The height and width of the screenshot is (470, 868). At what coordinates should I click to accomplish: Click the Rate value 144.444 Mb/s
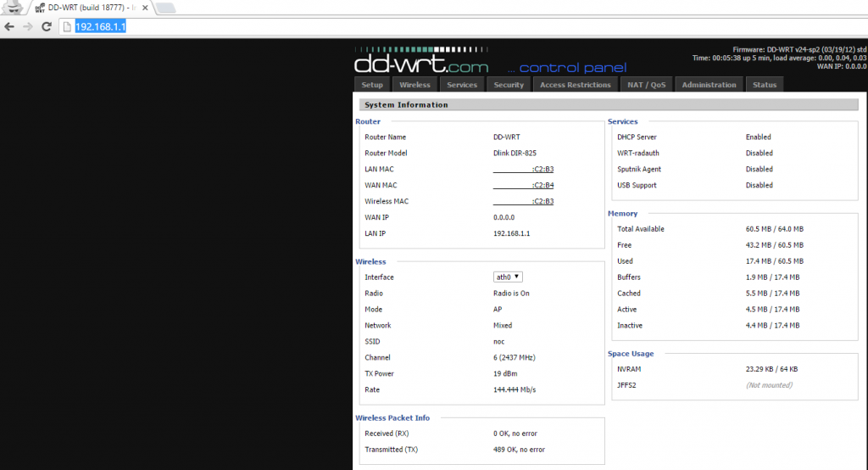pos(515,389)
